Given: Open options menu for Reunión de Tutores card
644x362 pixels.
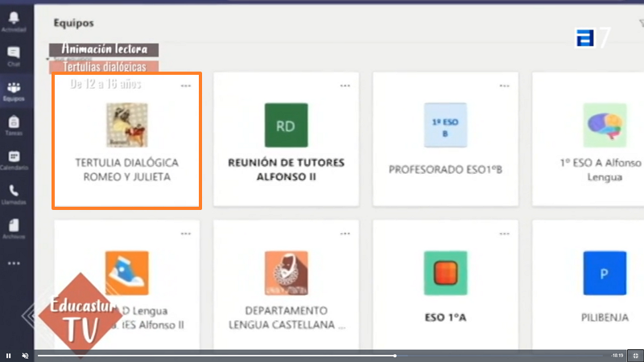Looking at the screenshot, I should point(345,86).
